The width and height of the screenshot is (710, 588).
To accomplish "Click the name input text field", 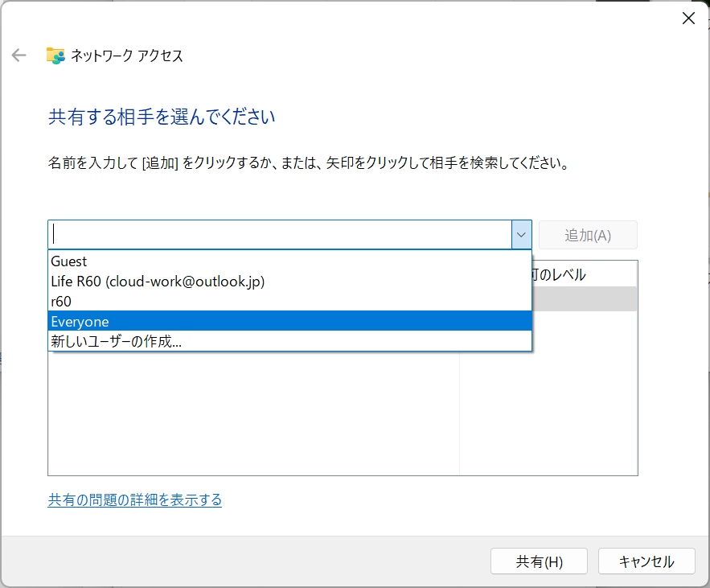I will point(279,235).
